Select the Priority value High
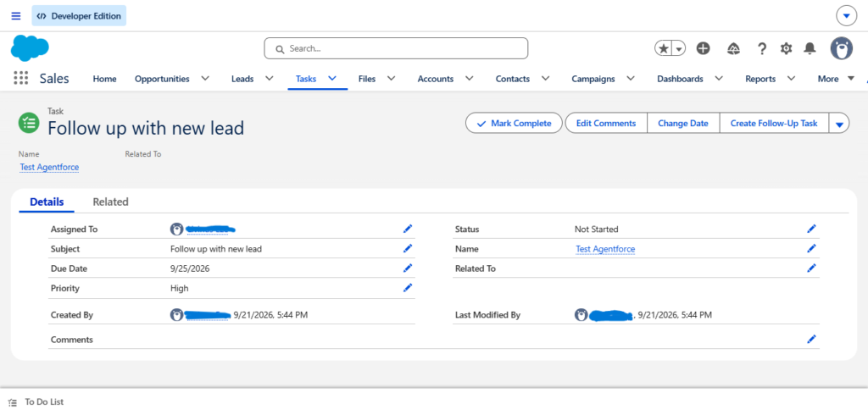This screenshot has height=415, width=868. click(x=180, y=288)
